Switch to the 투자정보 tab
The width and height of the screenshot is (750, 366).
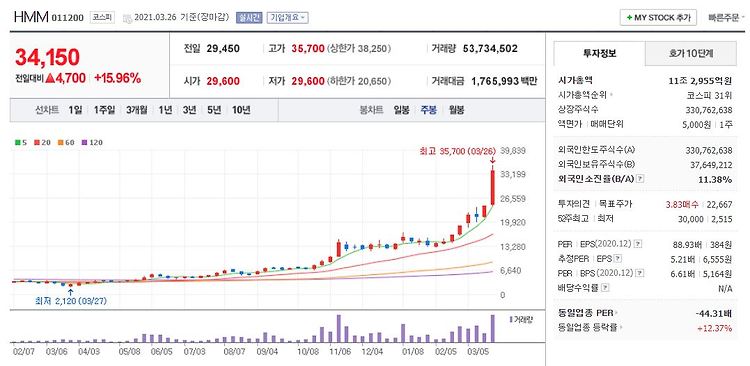pyautogui.click(x=599, y=54)
